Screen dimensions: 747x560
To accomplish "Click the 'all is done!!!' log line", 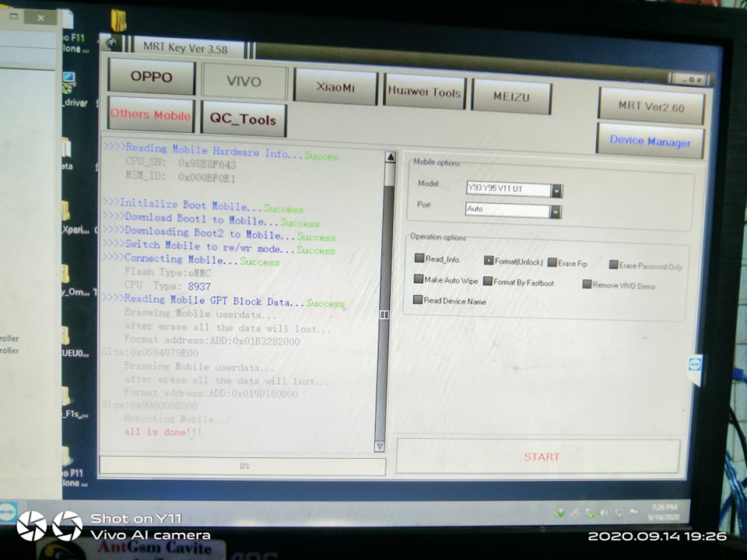I will pyautogui.click(x=163, y=432).
